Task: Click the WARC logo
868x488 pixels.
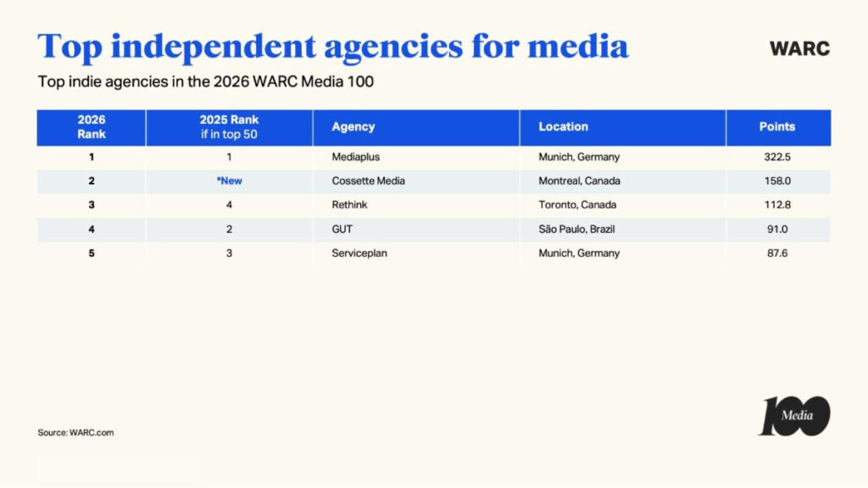Action: click(x=798, y=49)
